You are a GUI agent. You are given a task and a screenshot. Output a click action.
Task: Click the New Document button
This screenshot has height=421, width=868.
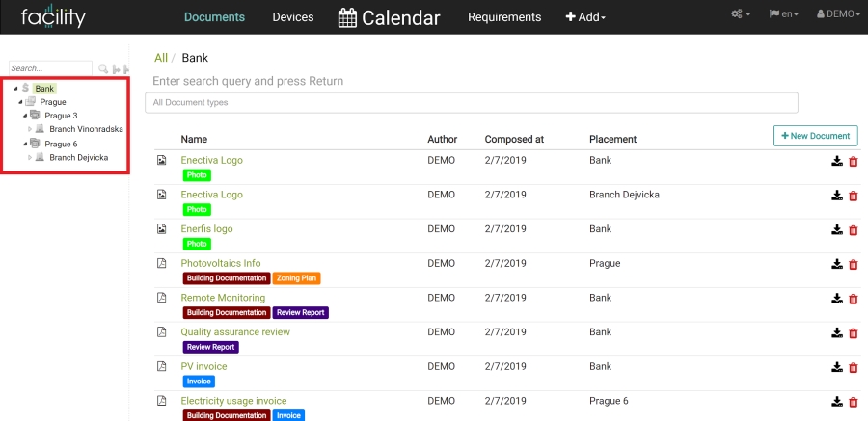pos(815,136)
